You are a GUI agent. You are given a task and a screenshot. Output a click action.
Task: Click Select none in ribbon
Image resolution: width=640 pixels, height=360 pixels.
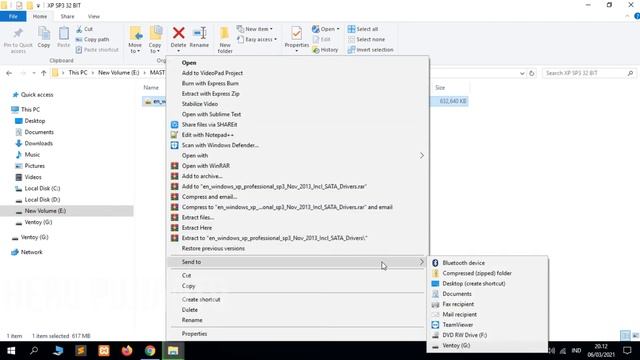coord(366,39)
